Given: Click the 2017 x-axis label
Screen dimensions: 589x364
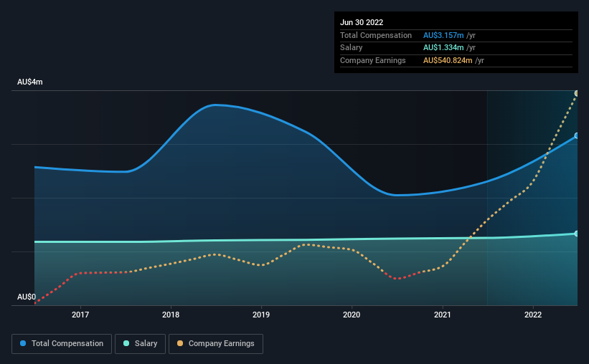Looking at the screenshot, I should [80, 315].
